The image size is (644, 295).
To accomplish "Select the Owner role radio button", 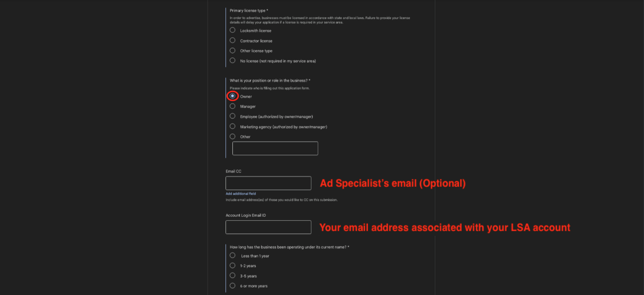I will (232, 95).
